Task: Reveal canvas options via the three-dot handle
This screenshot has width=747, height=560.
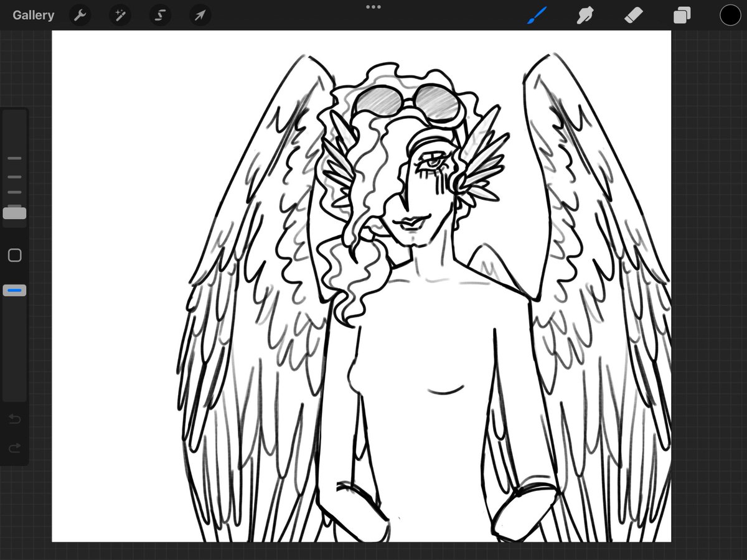Action: [x=373, y=7]
